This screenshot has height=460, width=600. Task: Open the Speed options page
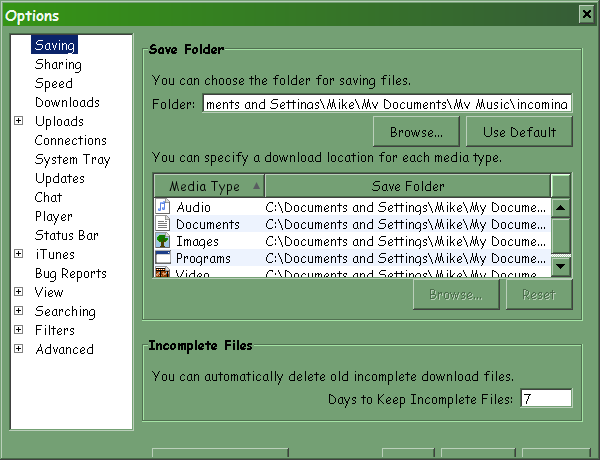(x=54, y=83)
